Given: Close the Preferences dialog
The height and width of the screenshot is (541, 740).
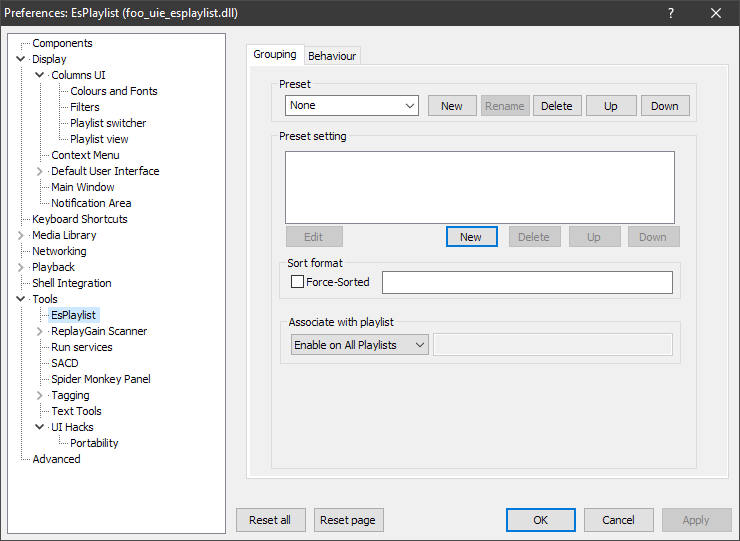Looking at the screenshot, I should click(716, 13).
